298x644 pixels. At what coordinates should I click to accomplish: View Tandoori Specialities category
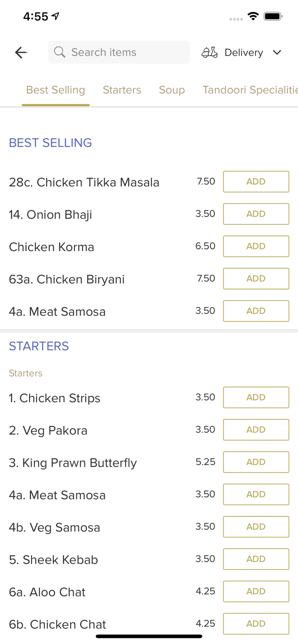coord(249,90)
